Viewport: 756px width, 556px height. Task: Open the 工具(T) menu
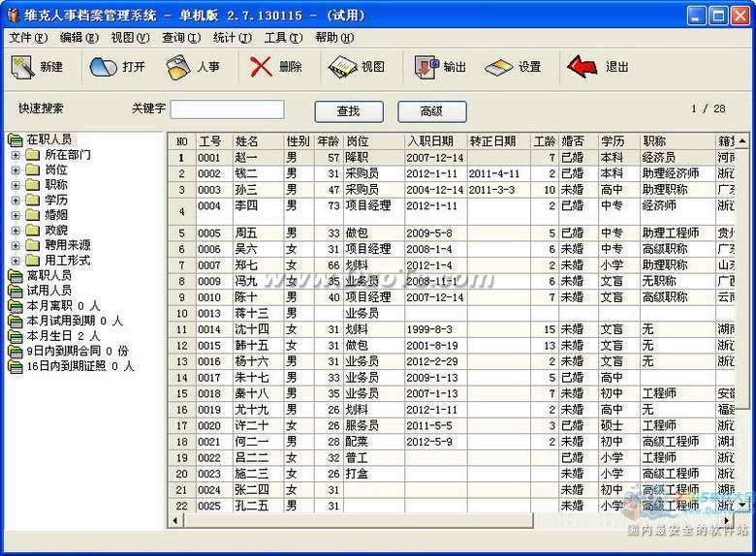[x=283, y=38]
